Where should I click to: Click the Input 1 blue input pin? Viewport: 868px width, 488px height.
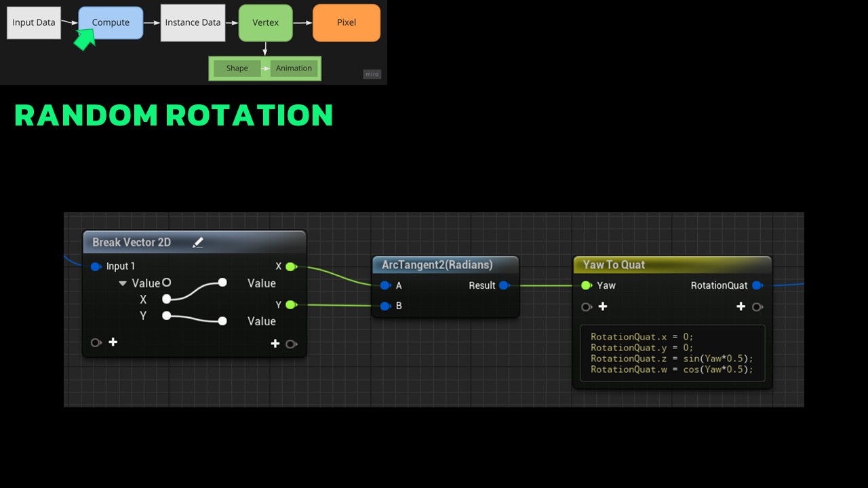coord(96,266)
